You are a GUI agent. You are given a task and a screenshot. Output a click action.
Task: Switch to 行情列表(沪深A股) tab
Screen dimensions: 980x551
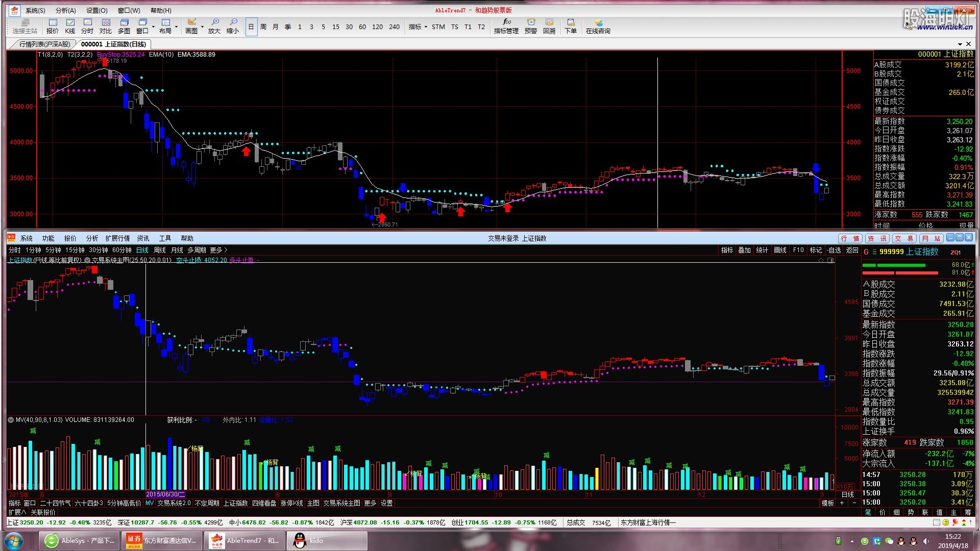(x=45, y=44)
